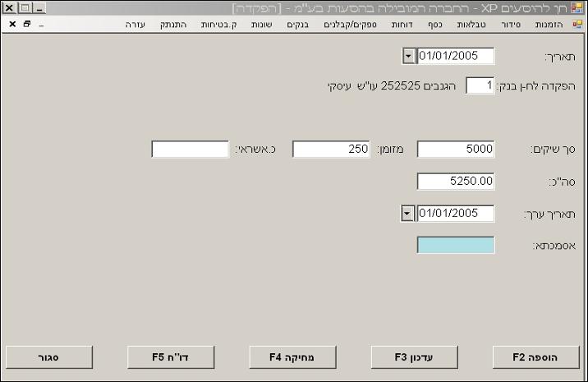Click the מזומן label
588x382 pixels.
(390, 150)
